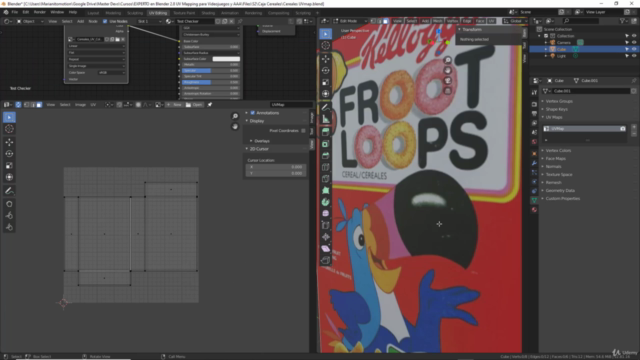
Task: Toggle the Annotations checkbox in the UV sidebar
Action: pos(252,113)
